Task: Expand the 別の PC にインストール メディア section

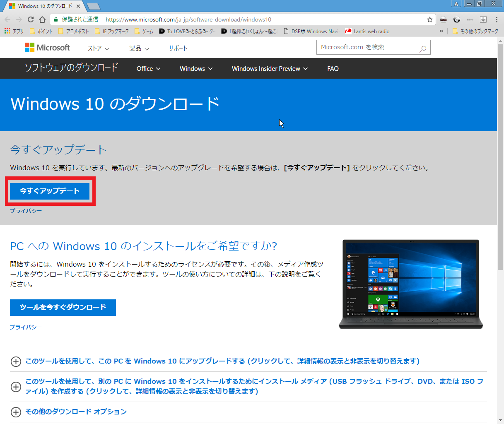Action: coord(248,386)
